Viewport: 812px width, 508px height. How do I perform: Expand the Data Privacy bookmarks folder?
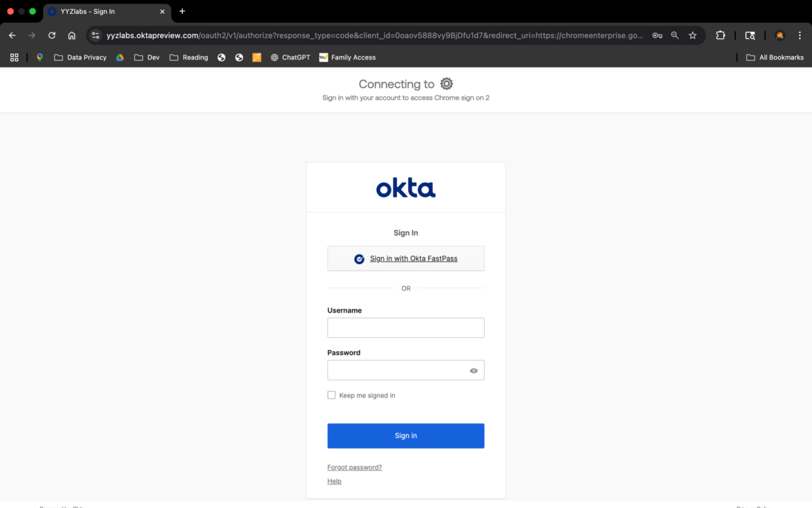coord(80,57)
